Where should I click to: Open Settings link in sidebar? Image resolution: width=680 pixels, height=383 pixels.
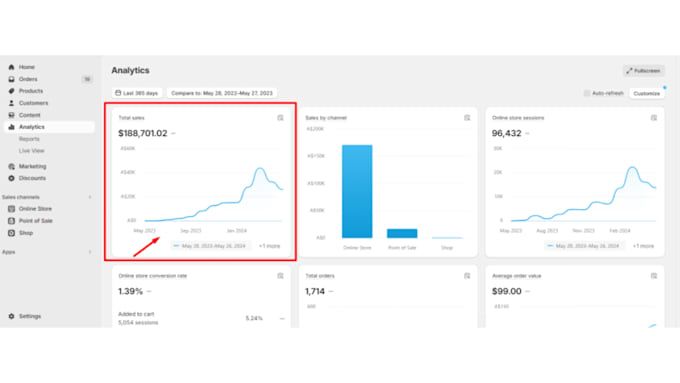click(30, 316)
